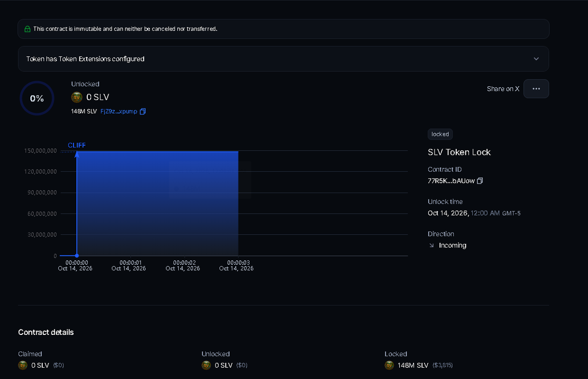This screenshot has width=588, height=379.
Task: Select the SLV Token Lock title
Action: (x=459, y=152)
